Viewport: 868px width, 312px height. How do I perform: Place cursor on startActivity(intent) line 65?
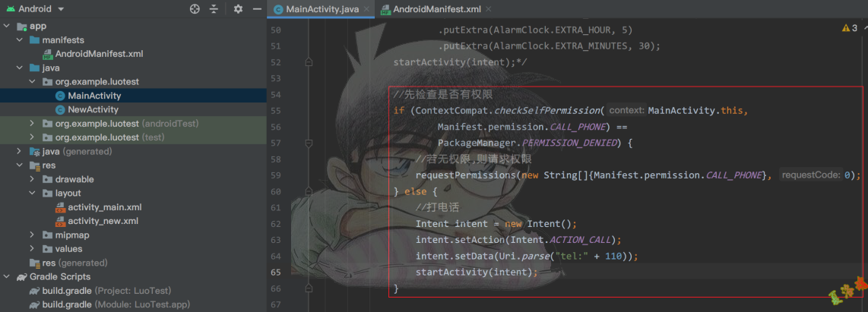tap(477, 273)
